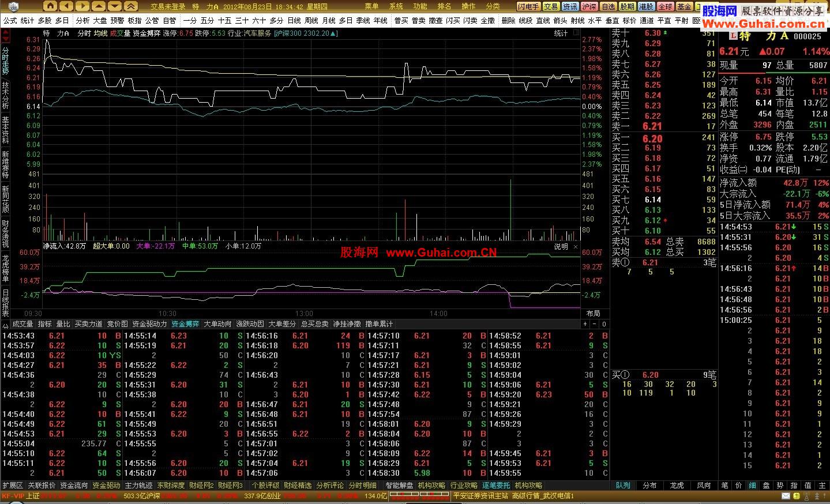The width and height of the screenshot is (830, 504).
Task: Click the 资讯 button
Action: point(570,7)
